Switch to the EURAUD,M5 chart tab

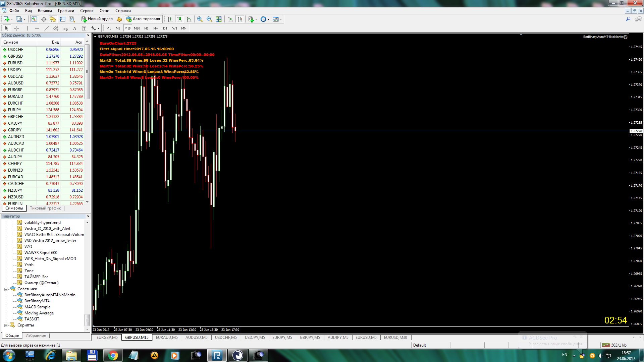pyautogui.click(x=167, y=338)
